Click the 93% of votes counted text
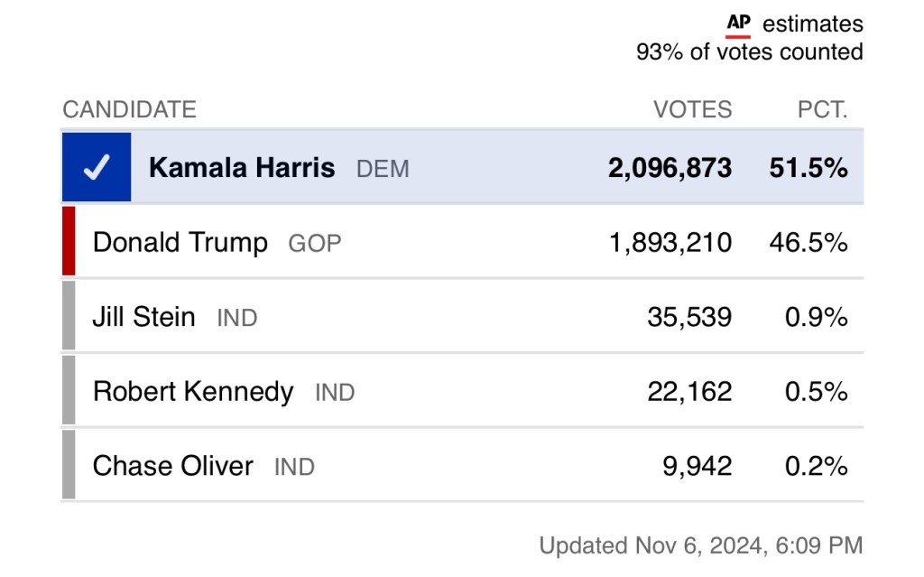The height and width of the screenshot is (577, 924). pyautogui.click(x=749, y=52)
